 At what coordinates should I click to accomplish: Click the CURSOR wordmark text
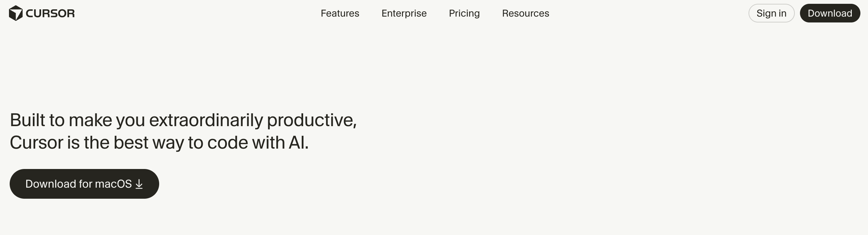[x=50, y=13]
